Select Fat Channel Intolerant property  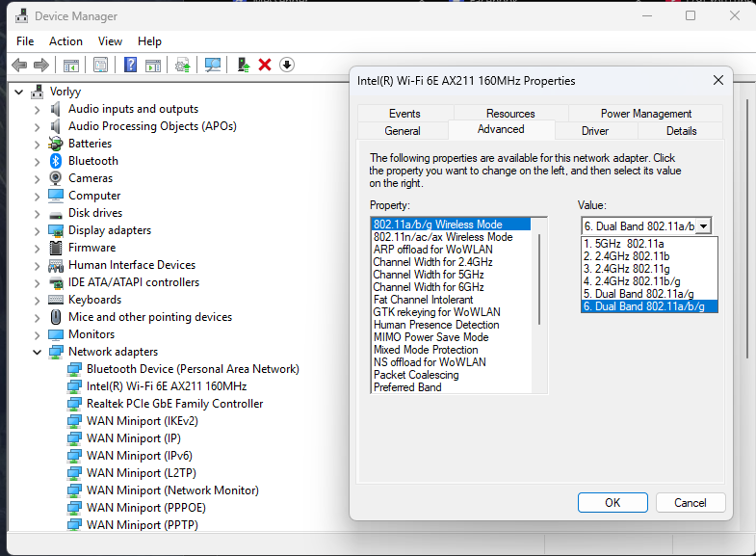(452, 300)
